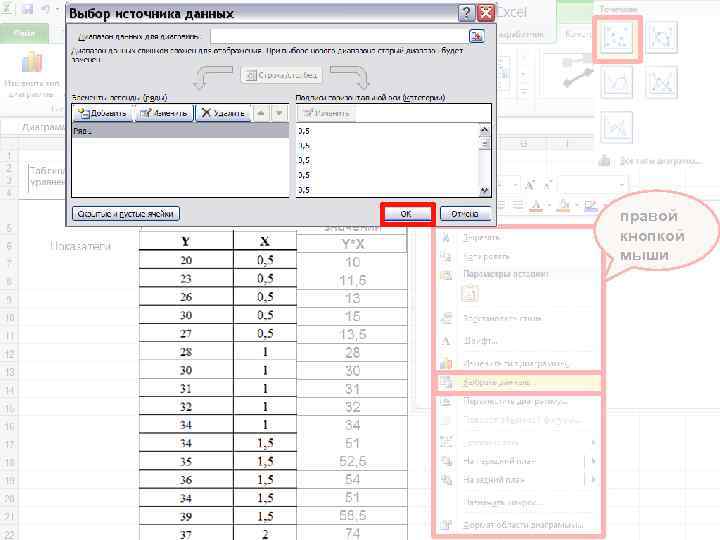The height and width of the screenshot is (540, 720).
Task: Click the range selector icon beside data range field
Action: pyautogui.click(x=477, y=35)
